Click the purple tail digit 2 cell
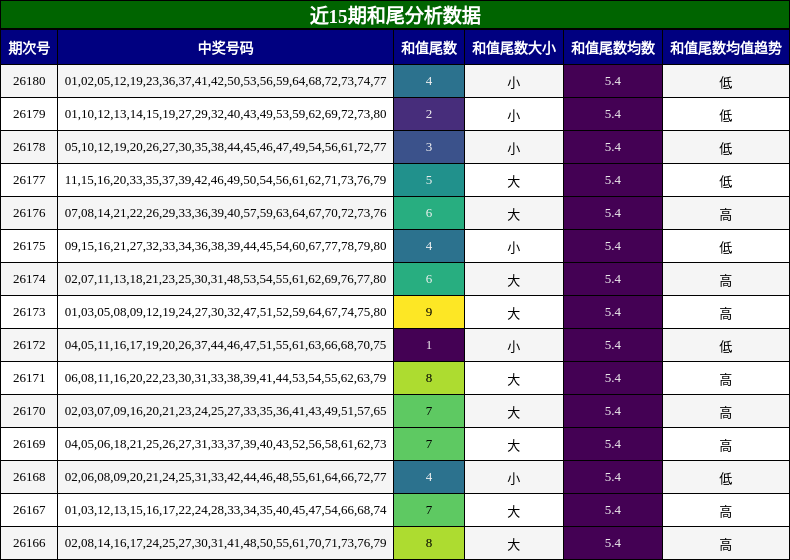Screen dimensions: 790x560 [x=429, y=114]
